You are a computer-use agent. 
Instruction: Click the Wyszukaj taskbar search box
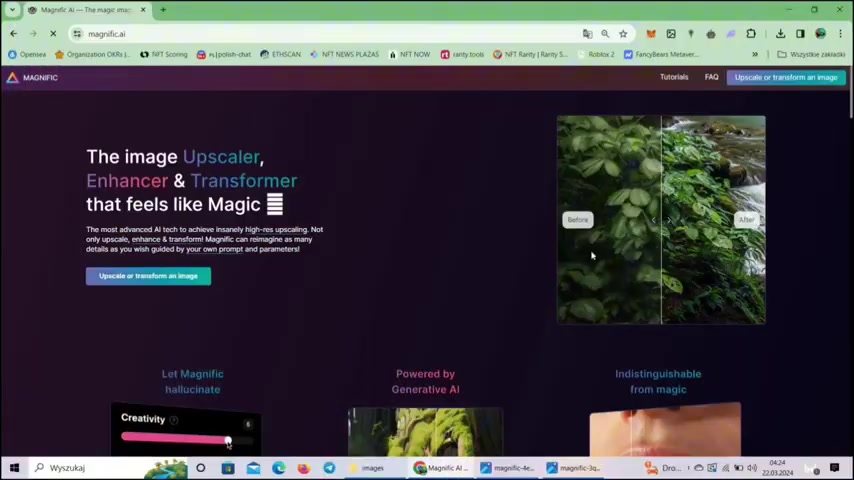[x=106, y=468]
